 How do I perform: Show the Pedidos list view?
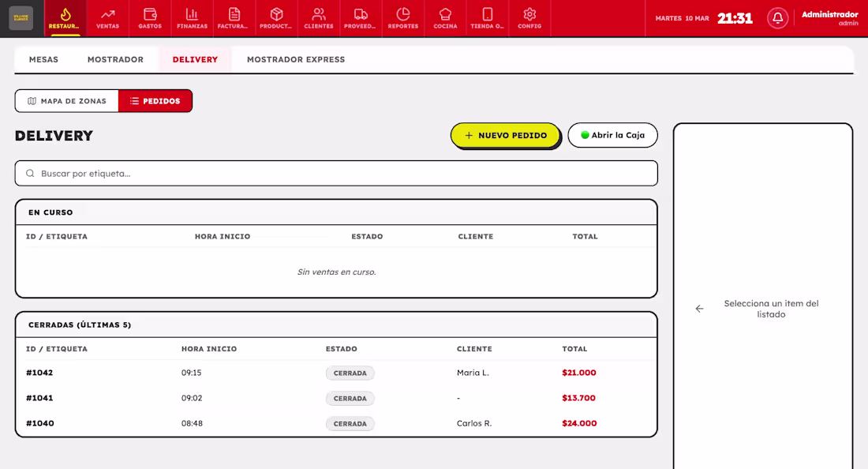coord(155,101)
